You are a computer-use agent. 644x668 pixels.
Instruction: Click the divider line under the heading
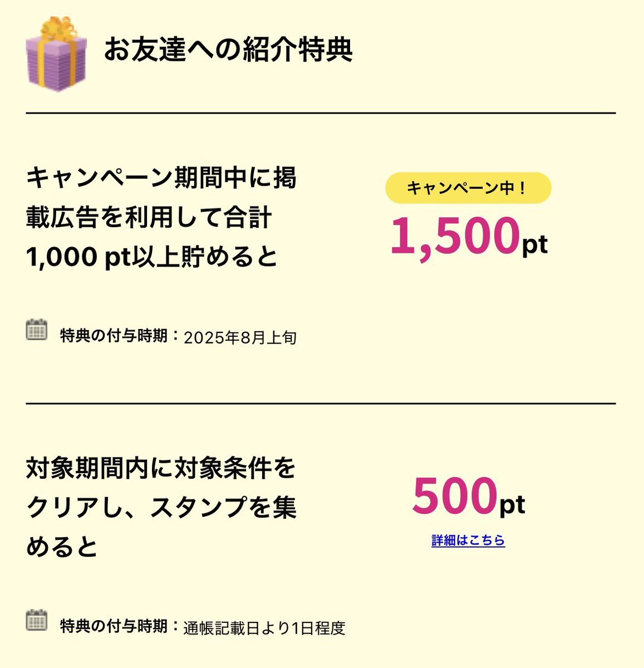tap(321, 113)
